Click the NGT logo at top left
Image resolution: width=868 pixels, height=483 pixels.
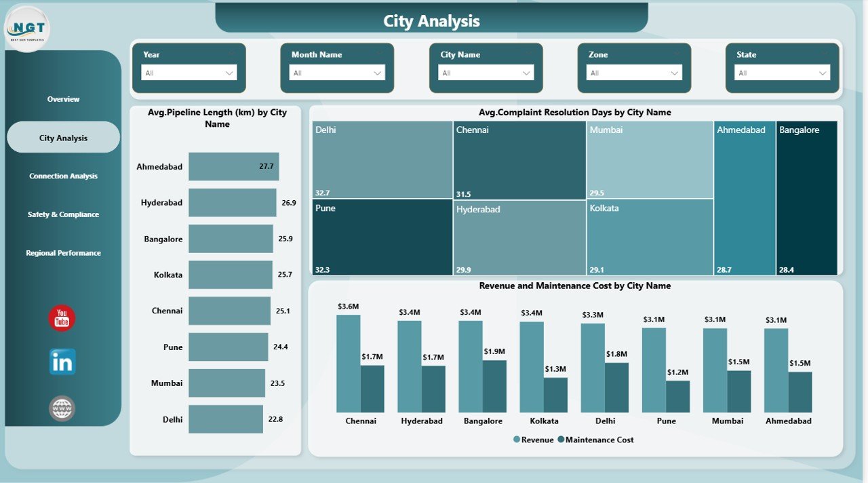pos(28,28)
